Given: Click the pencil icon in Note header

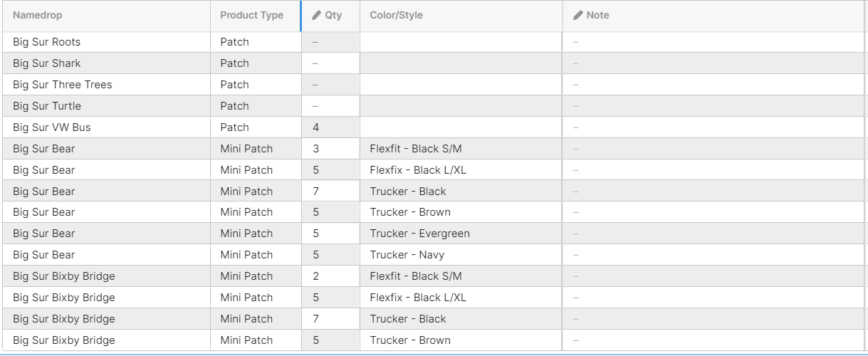Looking at the screenshot, I should (x=578, y=15).
